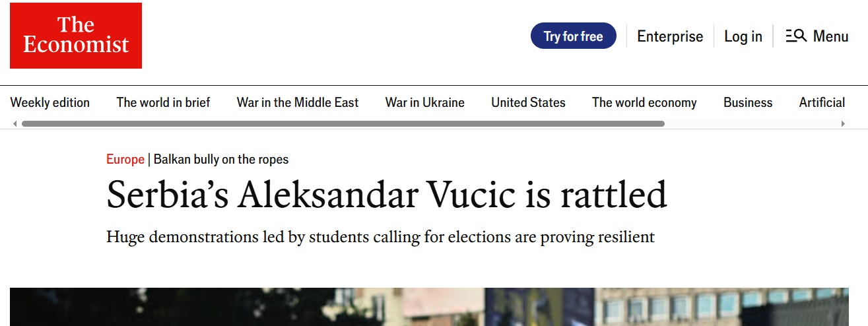This screenshot has height=326, width=868.
Task: Open War in the Middle East section
Action: point(298,102)
